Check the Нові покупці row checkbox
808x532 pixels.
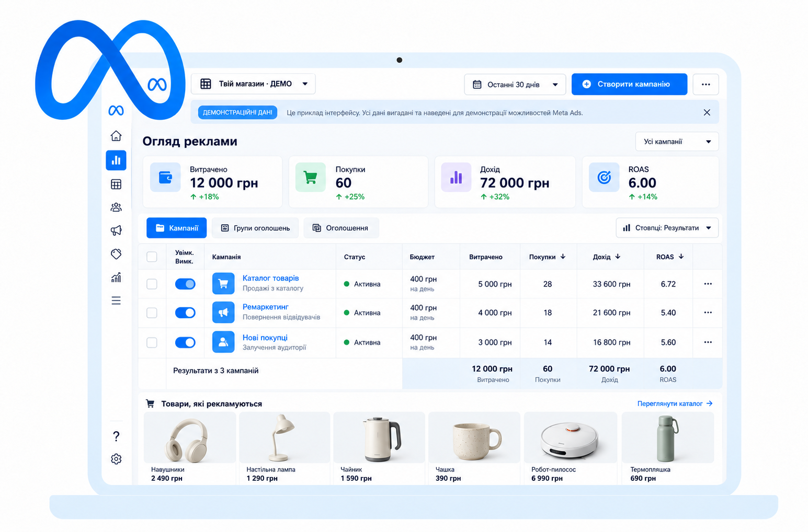[x=152, y=342]
